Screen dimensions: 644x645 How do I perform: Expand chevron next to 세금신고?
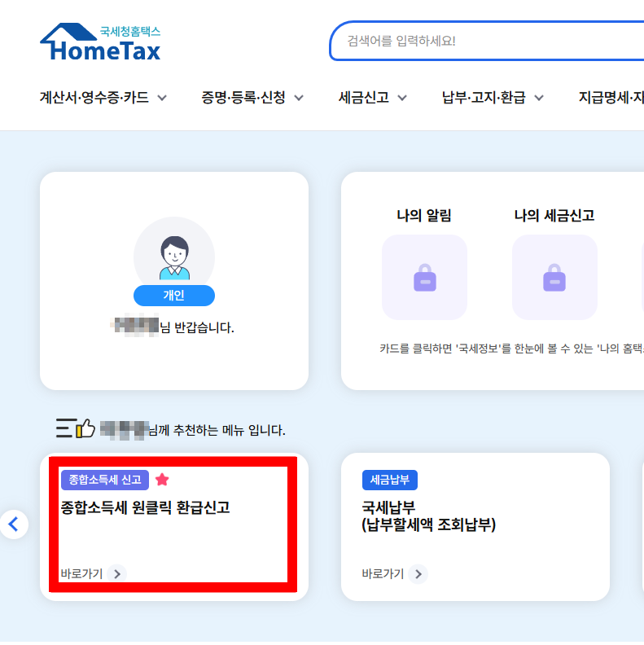pos(402,98)
